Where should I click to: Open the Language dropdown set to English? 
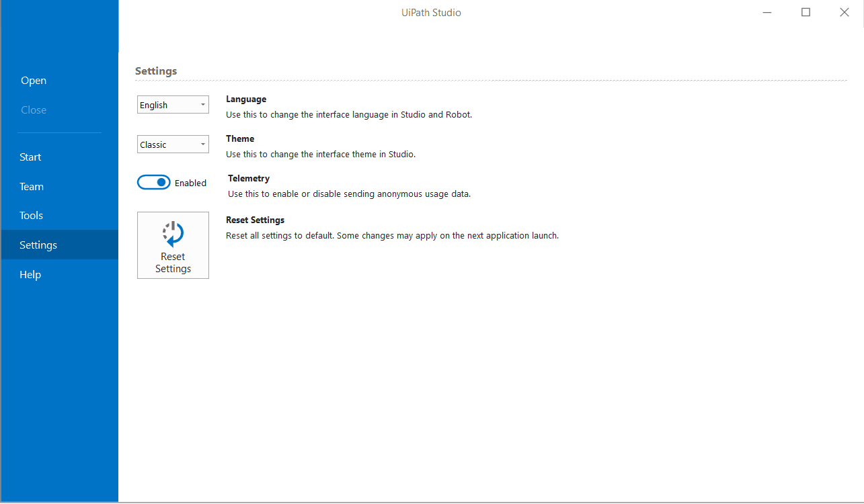click(x=173, y=105)
